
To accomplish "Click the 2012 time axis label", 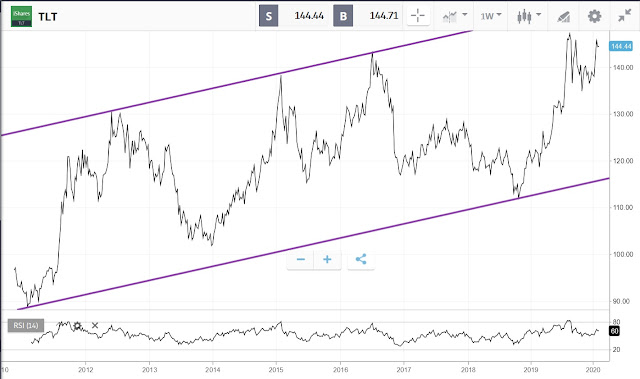I will click(x=86, y=370).
